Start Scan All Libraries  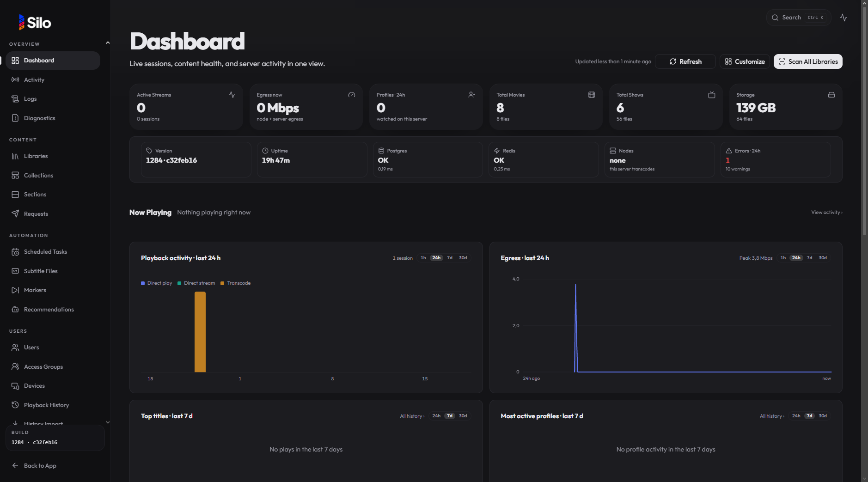pyautogui.click(x=808, y=61)
